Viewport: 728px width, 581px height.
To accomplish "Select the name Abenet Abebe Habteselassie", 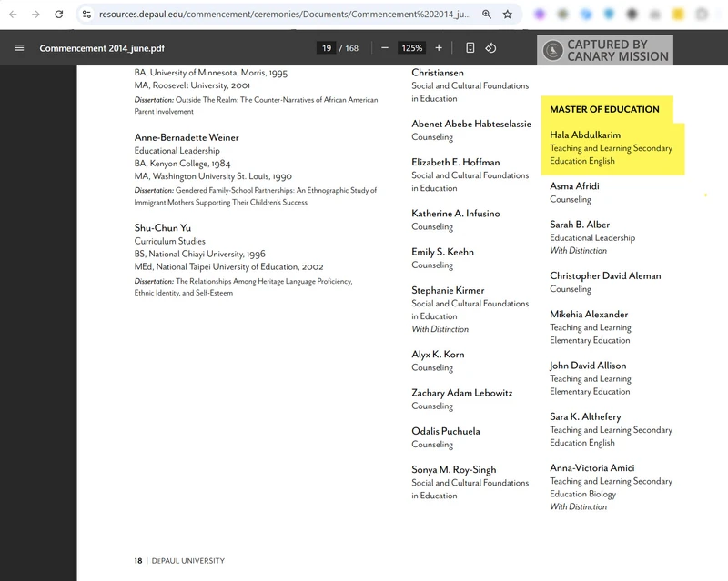I will (471, 124).
